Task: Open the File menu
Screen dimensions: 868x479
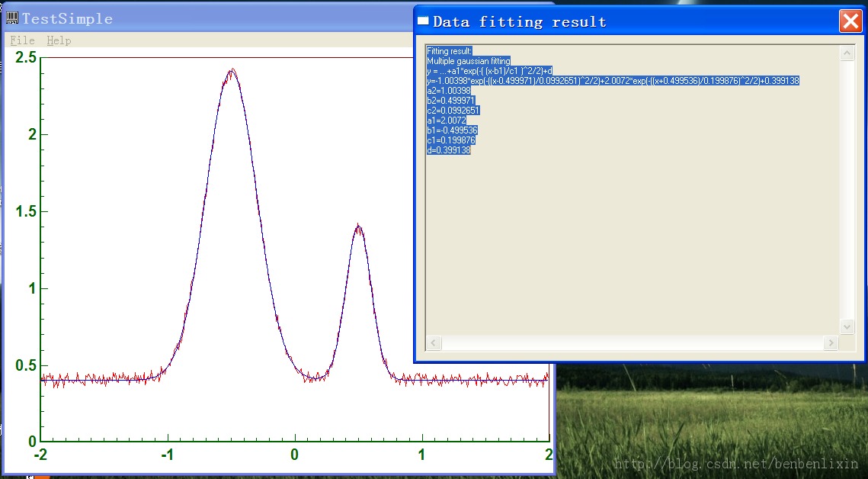Action: pyautogui.click(x=22, y=40)
